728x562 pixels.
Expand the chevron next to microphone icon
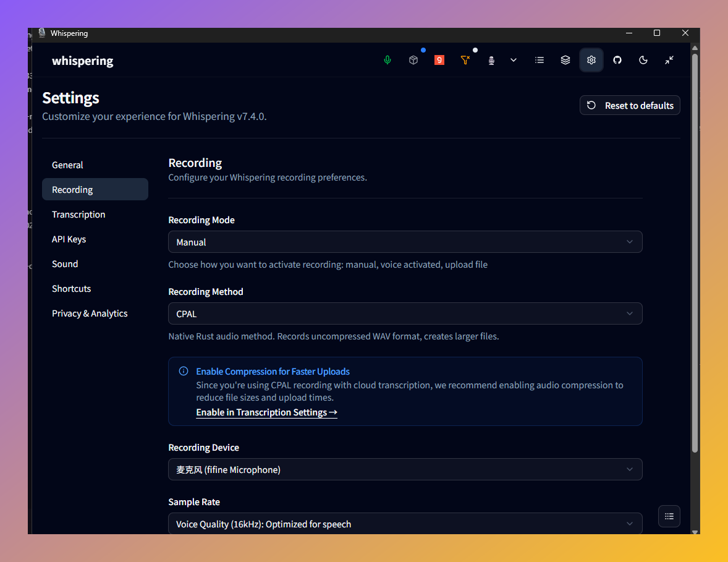click(x=514, y=60)
